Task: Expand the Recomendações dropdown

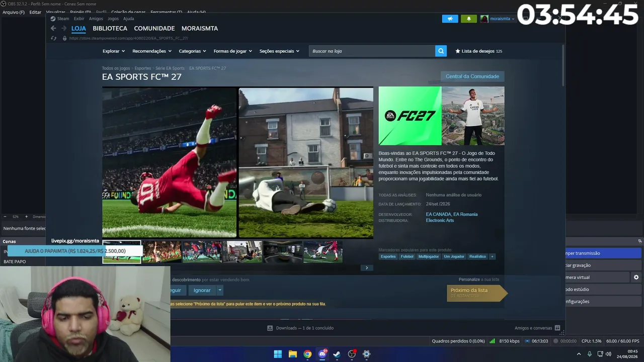Action: tap(152, 51)
